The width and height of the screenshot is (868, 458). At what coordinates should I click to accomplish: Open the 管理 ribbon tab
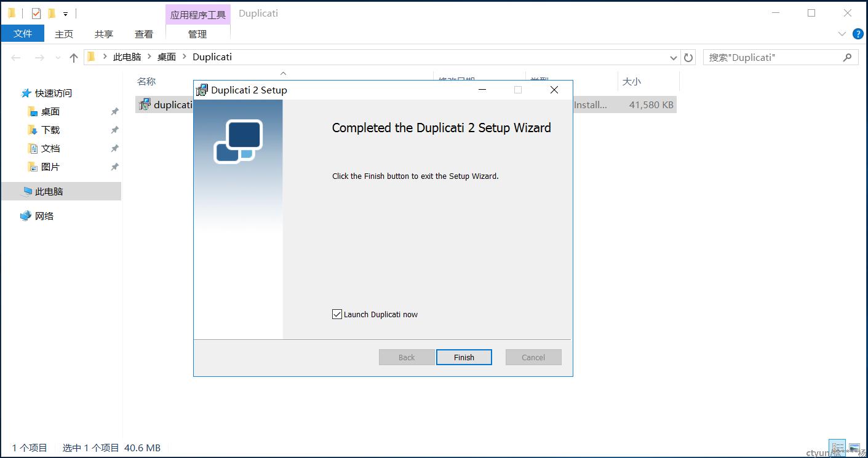197,34
